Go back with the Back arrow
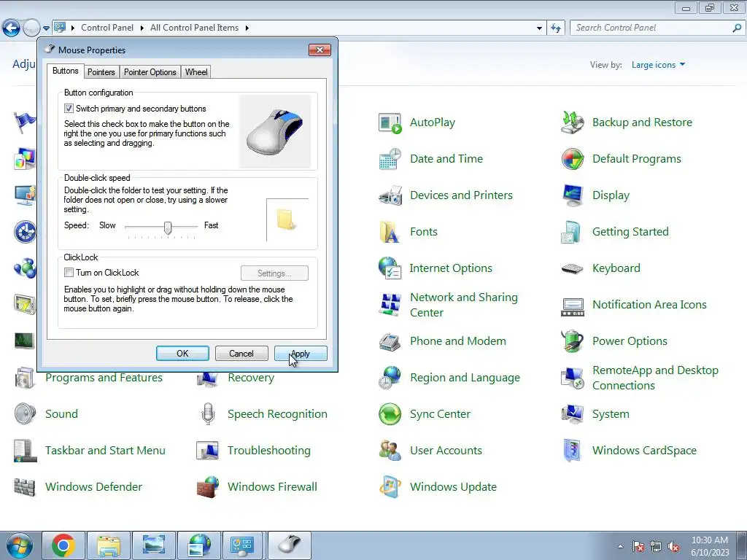The height and width of the screenshot is (560, 747). click(11, 28)
